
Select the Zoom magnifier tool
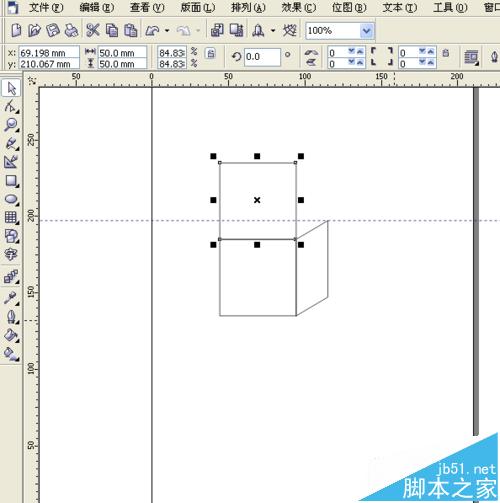(x=11, y=125)
